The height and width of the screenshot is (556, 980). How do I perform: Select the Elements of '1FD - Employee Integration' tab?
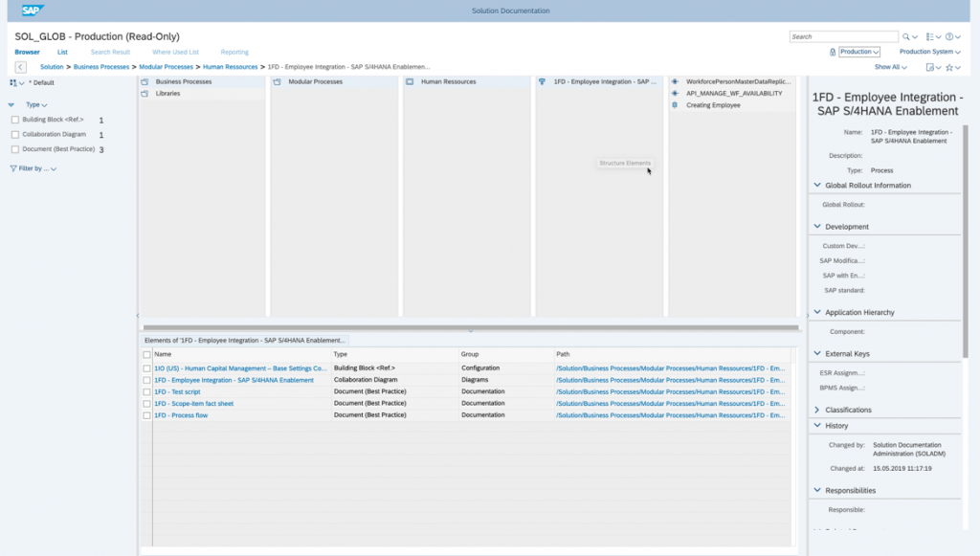pyautogui.click(x=244, y=341)
